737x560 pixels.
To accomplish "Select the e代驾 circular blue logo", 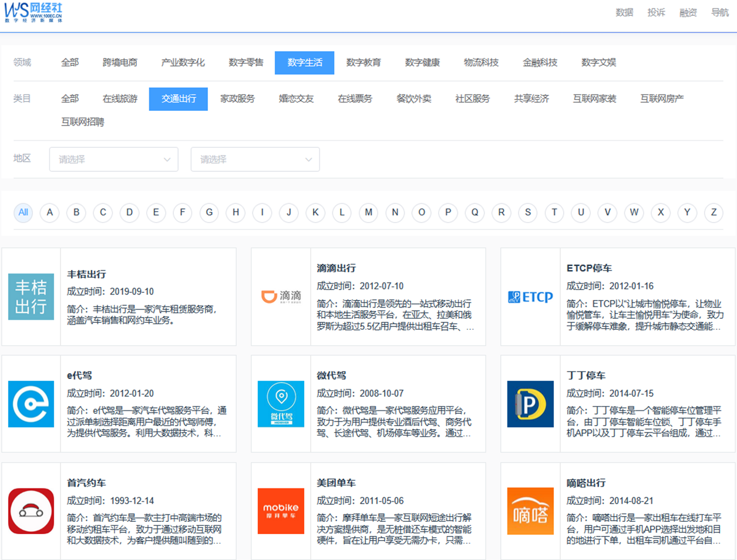I will coord(31,403).
